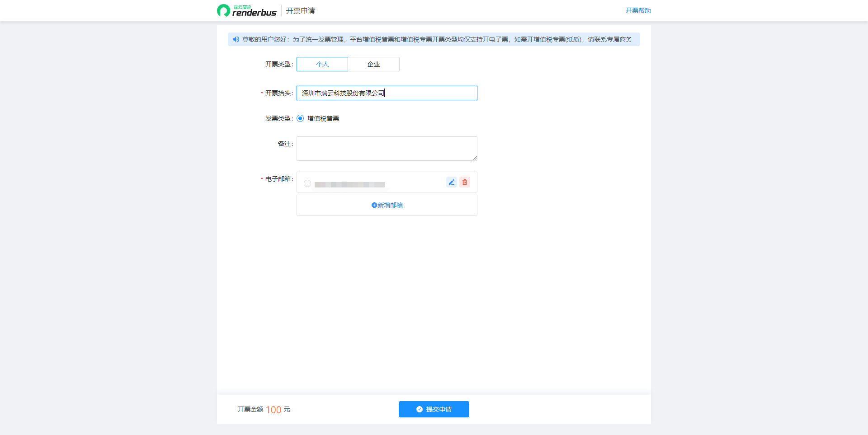Click the renderbus logo
This screenshot has height=435, width=868.
247,10
